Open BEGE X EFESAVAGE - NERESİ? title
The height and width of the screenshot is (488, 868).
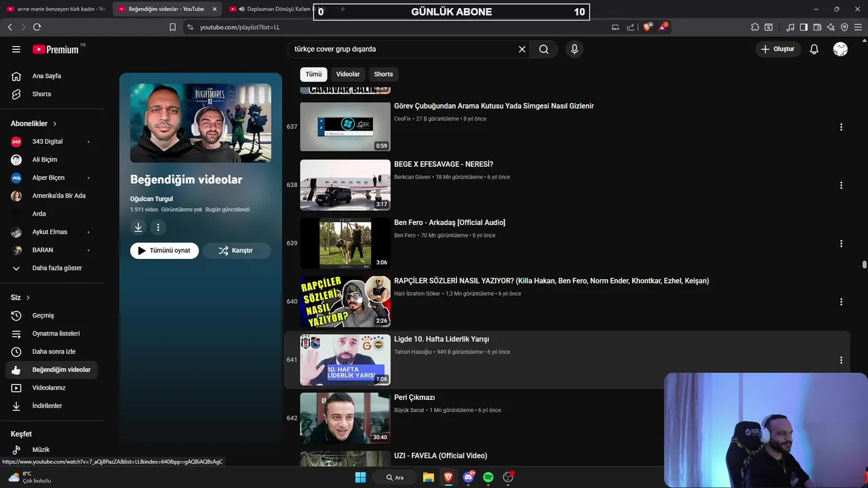[443, 164]
